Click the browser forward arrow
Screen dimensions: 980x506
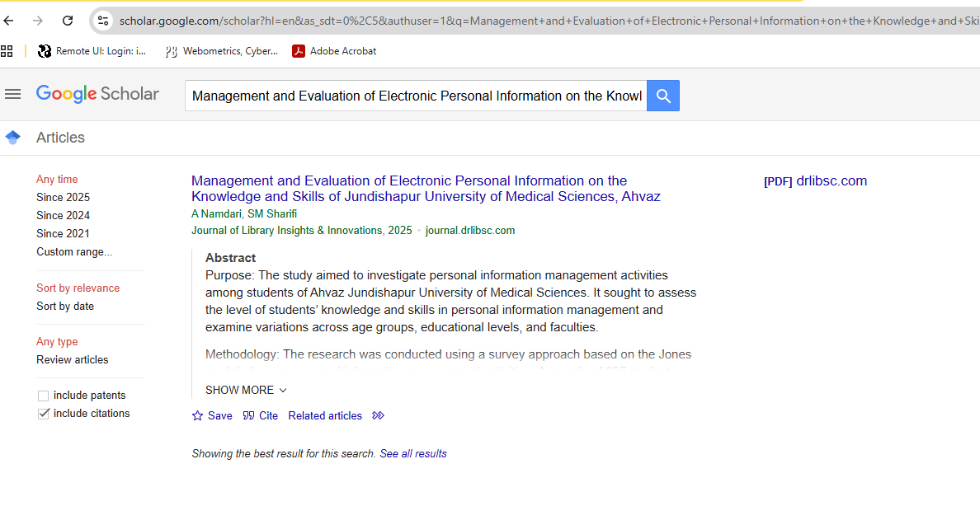38,21
